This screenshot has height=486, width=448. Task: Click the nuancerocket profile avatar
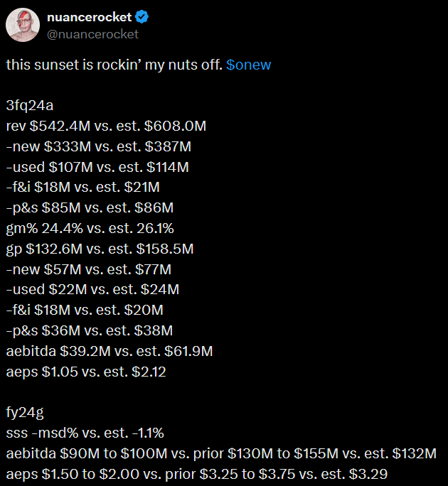pos(22,26)
